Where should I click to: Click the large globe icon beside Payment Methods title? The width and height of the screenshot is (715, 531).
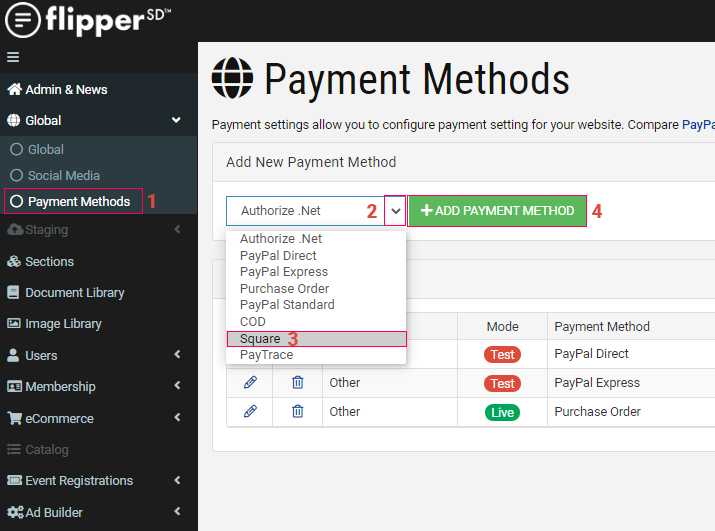click(233, 78)
